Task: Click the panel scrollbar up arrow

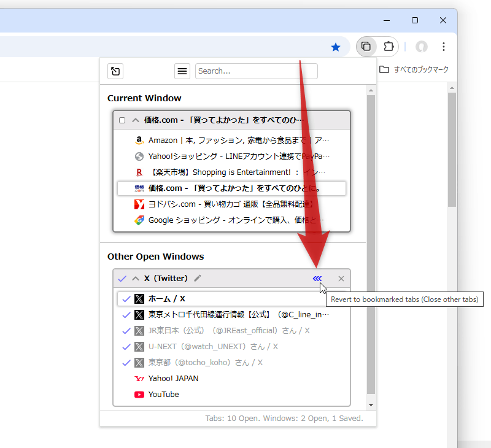Action: point(371,90)
